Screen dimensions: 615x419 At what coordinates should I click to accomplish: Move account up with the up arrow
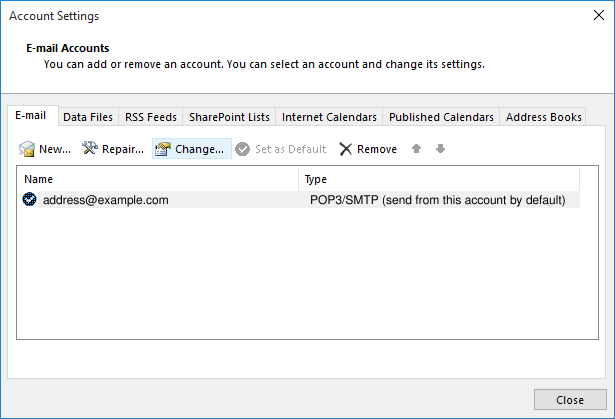pos(417,149)
